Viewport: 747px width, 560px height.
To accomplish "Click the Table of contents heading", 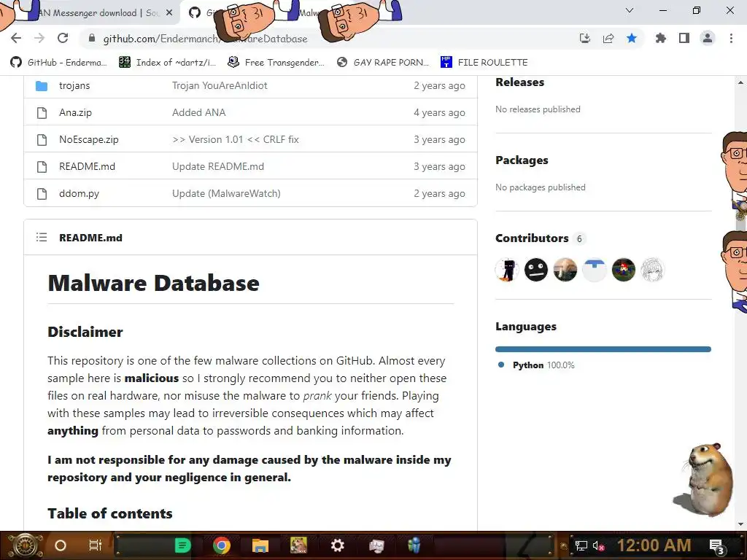I will [110, 513].
